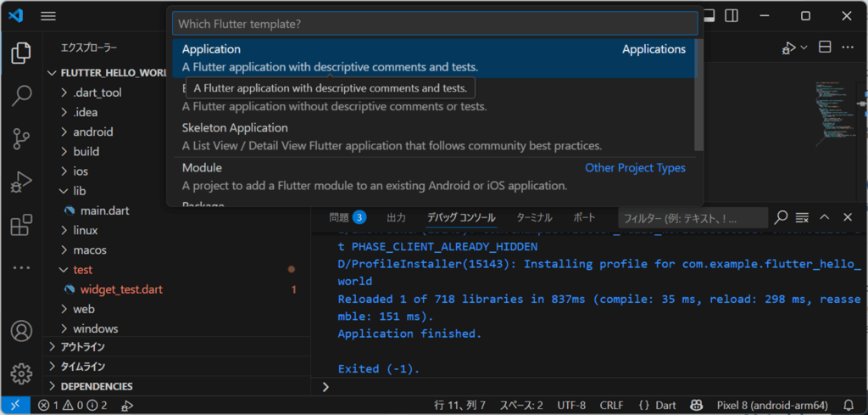
Task: Click the split editor icon
Action: coord(825,48)
